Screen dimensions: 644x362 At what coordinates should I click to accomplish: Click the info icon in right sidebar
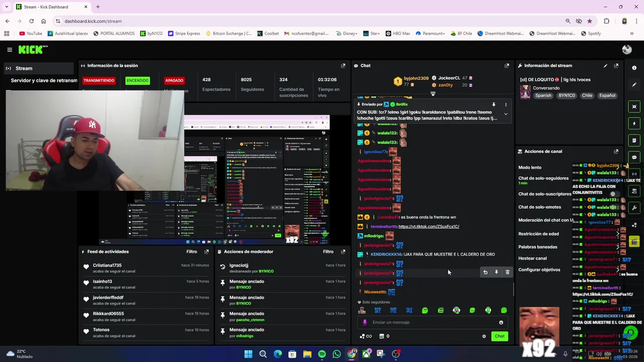point(634,68)
